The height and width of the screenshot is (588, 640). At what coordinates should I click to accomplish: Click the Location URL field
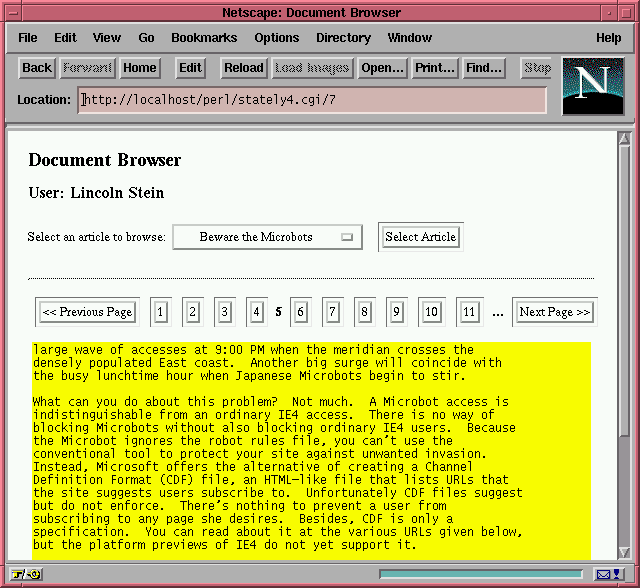(312, 100)
